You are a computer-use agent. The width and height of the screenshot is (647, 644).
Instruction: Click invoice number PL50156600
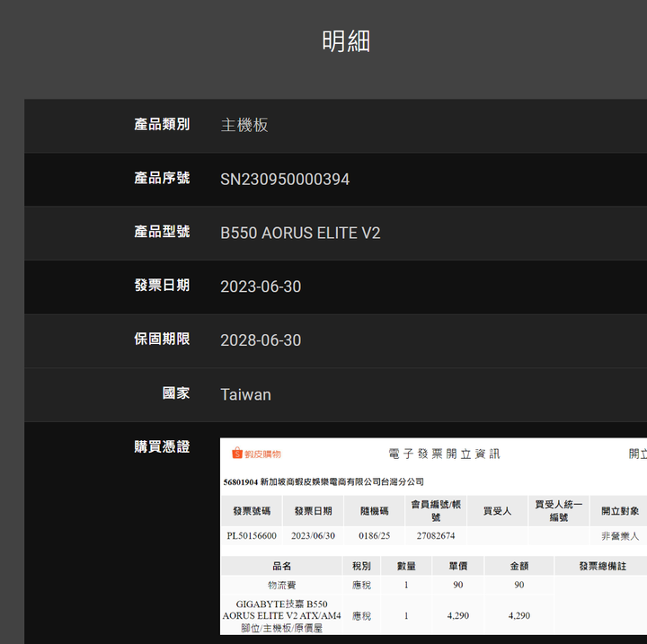tap(252, 536)
